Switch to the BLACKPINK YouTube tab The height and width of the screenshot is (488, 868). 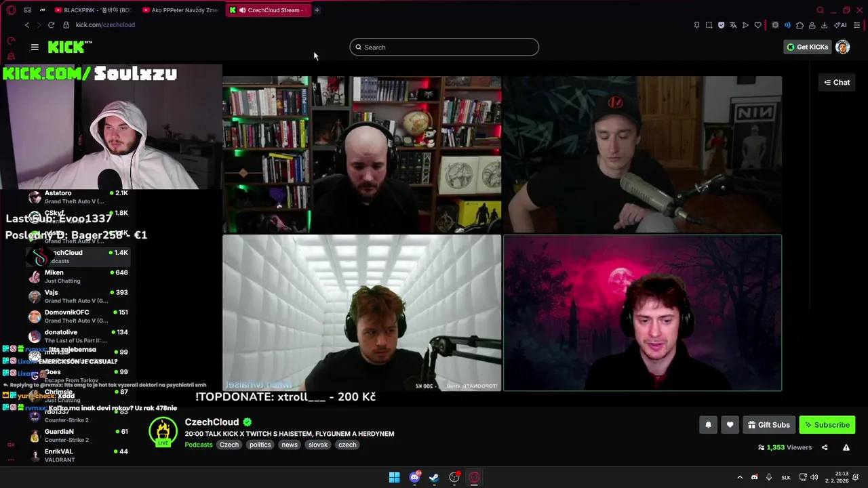point(93,10)
